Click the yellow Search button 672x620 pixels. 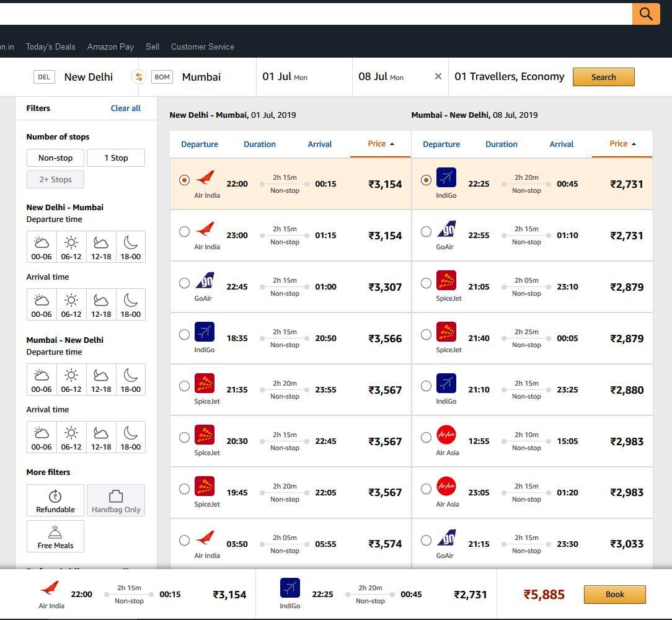(603, 77)
